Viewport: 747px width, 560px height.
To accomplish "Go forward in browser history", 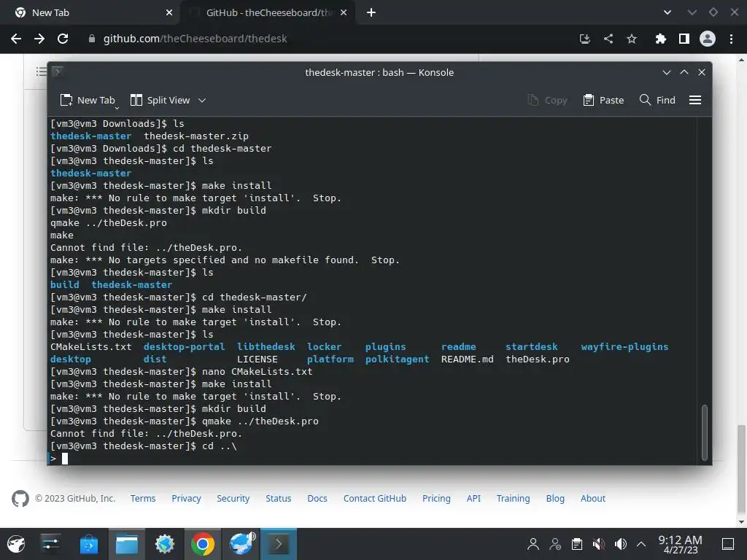I will [39, 39].
